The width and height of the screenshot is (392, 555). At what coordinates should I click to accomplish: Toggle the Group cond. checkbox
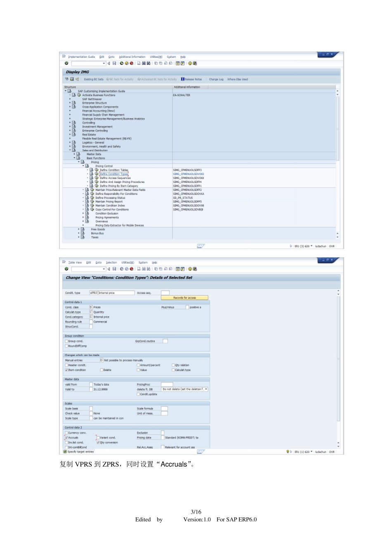pyautogui.click(x=66, y=342)
